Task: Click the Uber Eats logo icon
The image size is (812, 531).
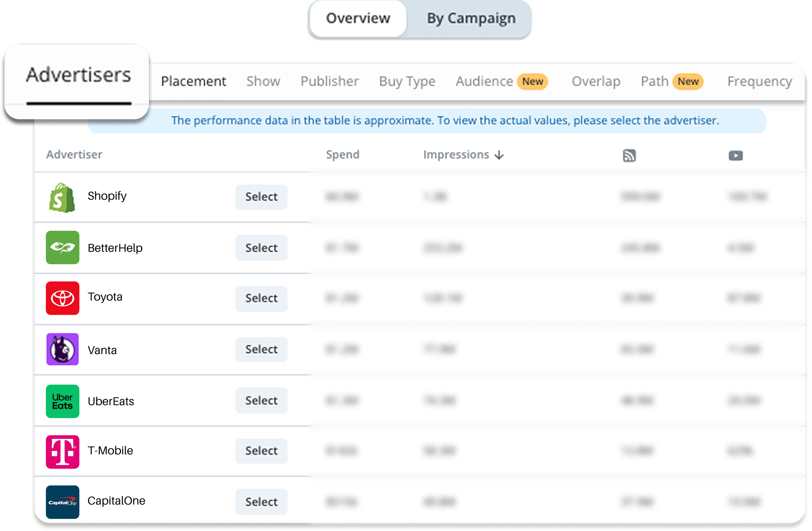Action: (x=62, y=401)
